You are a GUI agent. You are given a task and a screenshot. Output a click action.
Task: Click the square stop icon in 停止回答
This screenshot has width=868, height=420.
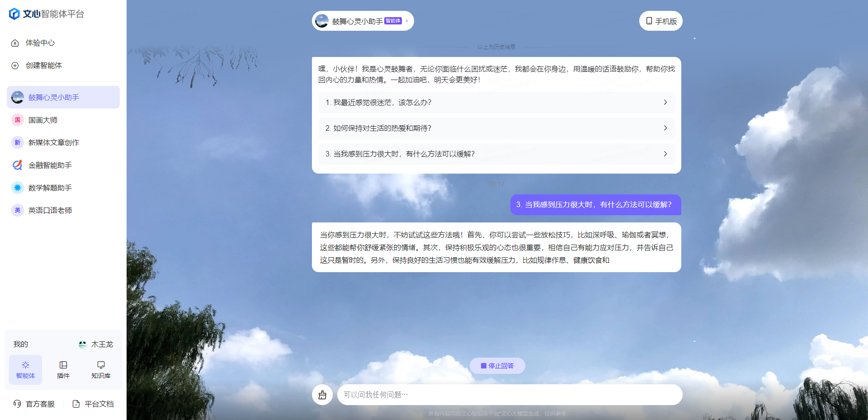[483, 366]
